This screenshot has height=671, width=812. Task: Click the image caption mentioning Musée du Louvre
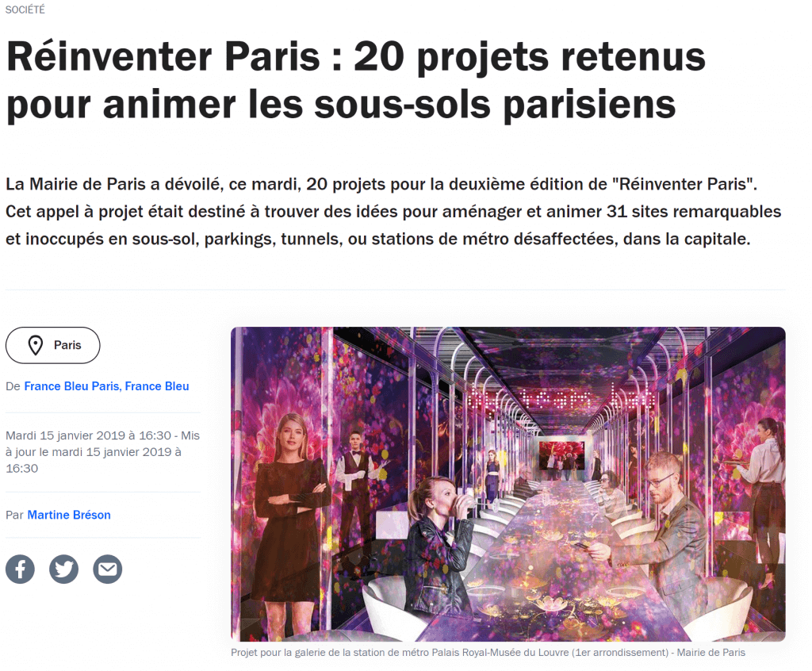click(488, 652)
